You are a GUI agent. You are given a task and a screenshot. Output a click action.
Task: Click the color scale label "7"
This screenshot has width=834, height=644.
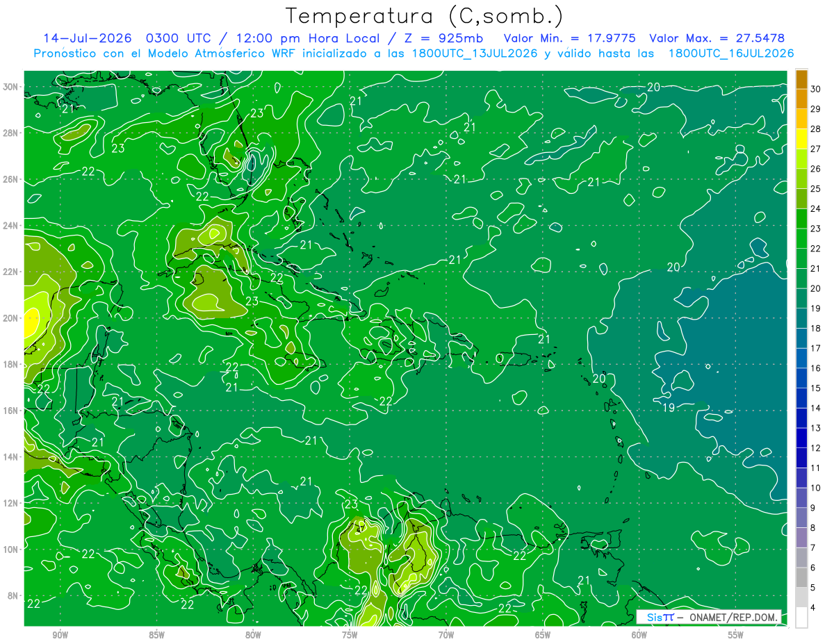click(814, 548)
